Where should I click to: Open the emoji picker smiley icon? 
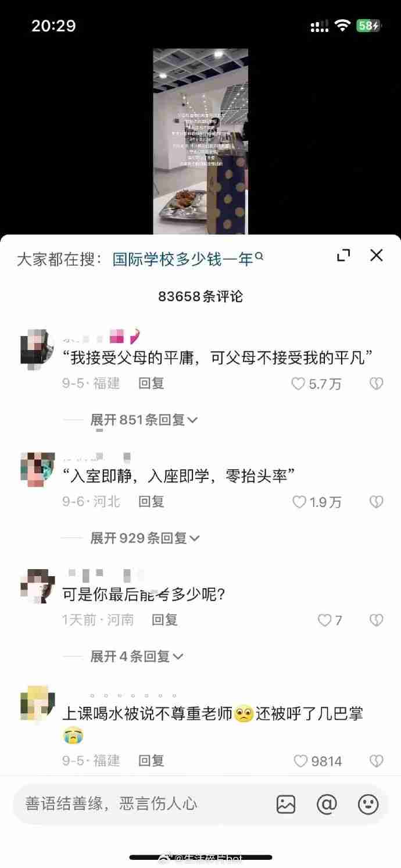click(368, 804)
